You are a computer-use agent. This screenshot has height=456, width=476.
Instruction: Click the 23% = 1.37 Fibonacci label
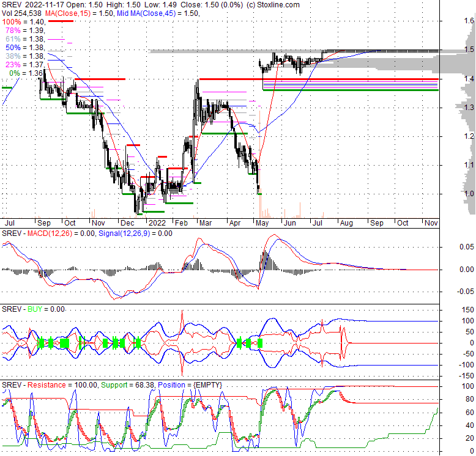(25, 65)
